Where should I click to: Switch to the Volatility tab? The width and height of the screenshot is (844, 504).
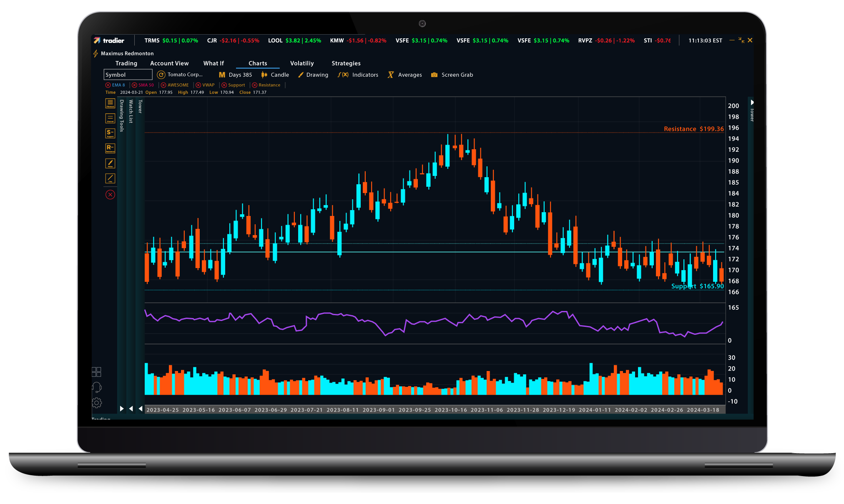tap(302, 63)
